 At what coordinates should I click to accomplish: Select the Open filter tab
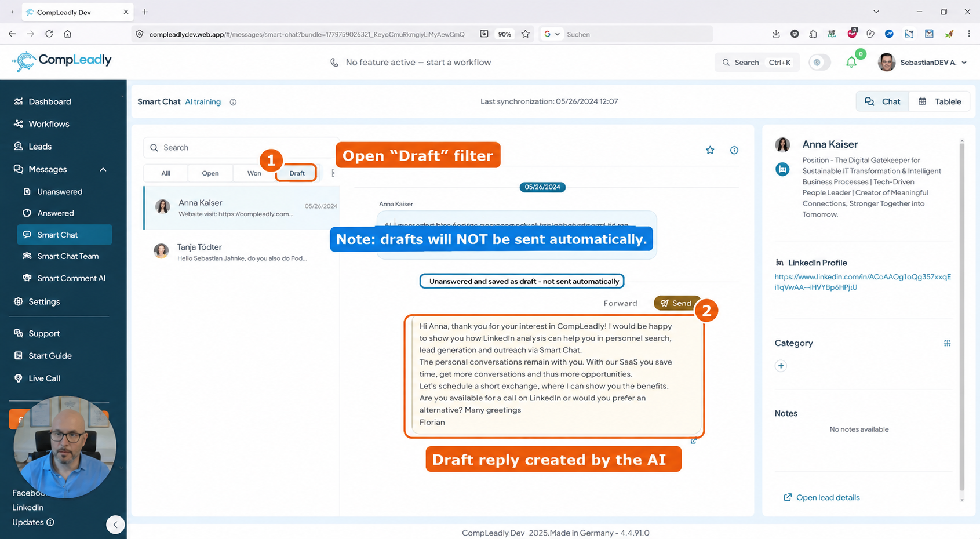coord(210,173)
